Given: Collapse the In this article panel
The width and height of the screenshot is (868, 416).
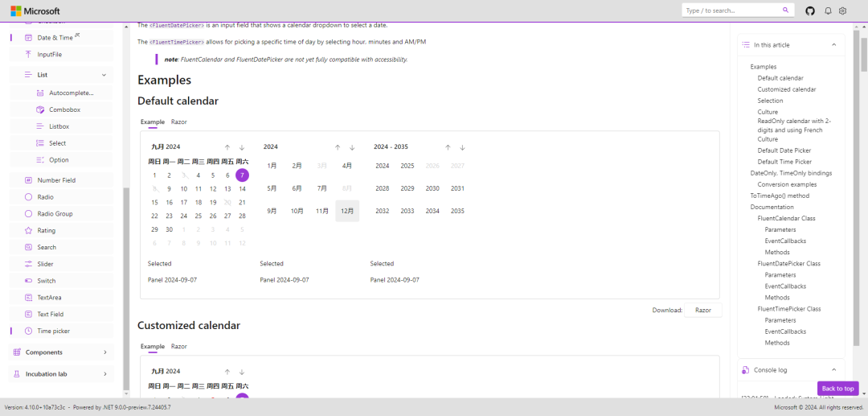Looking at the screenshot, I should 833,45.
